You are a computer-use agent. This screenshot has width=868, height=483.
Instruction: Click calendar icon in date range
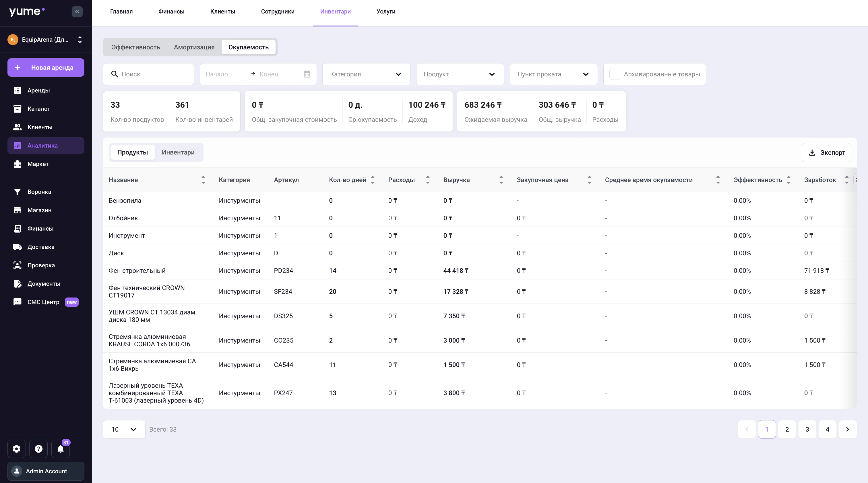(x=307, y=74)
